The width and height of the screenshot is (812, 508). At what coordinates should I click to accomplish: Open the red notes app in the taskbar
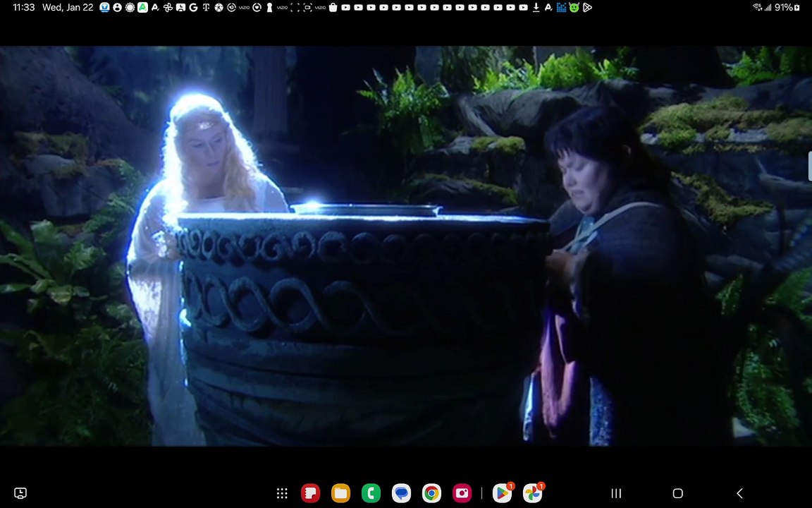point(310,493)
